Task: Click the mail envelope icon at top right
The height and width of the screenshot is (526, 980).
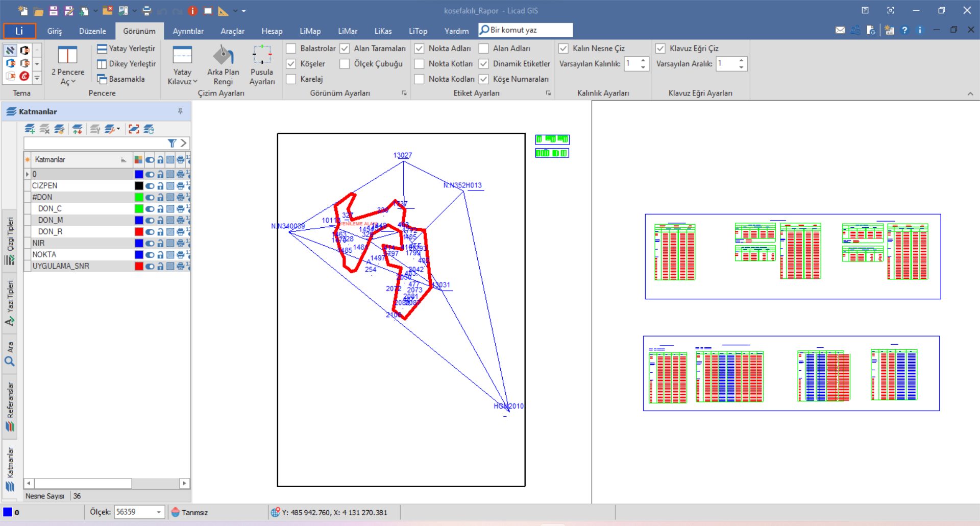Action: (x=840, y=30)
